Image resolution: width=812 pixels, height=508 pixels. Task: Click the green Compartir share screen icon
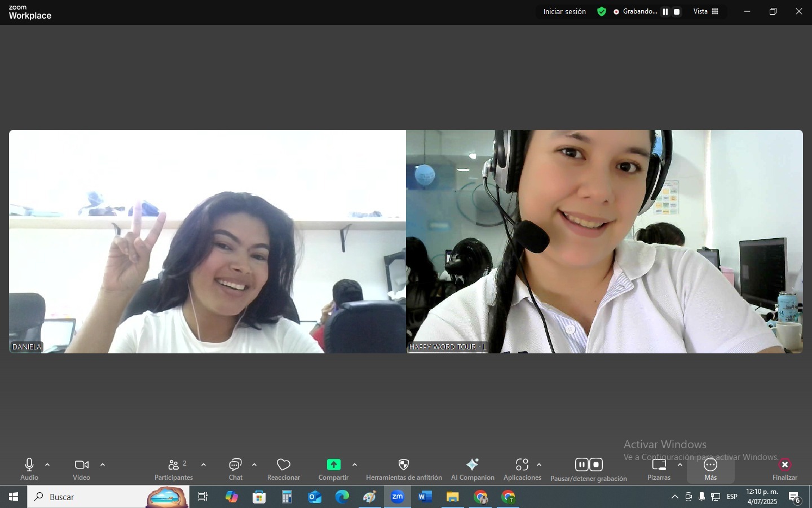coord(334,465)
